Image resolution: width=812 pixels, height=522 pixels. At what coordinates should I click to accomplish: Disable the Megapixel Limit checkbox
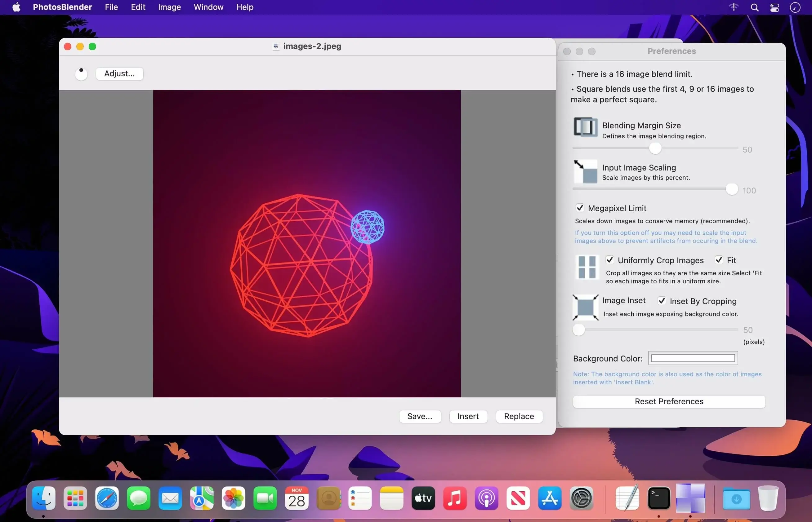(580, 208)
